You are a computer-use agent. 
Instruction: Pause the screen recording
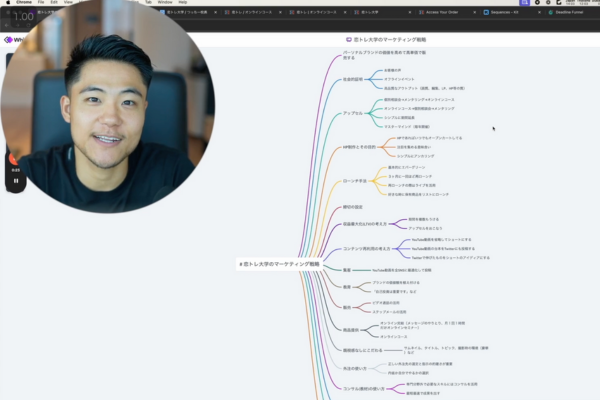[16, 181]
